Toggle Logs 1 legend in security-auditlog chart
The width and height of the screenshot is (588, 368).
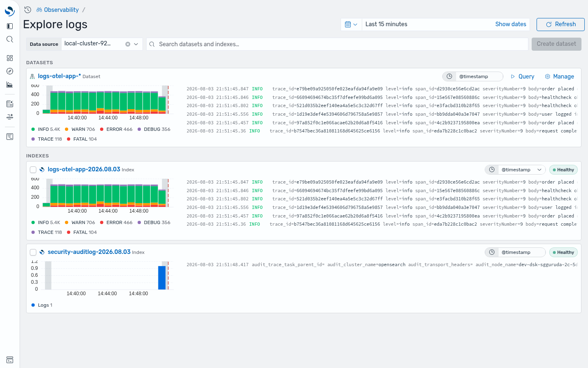(42, 305)
